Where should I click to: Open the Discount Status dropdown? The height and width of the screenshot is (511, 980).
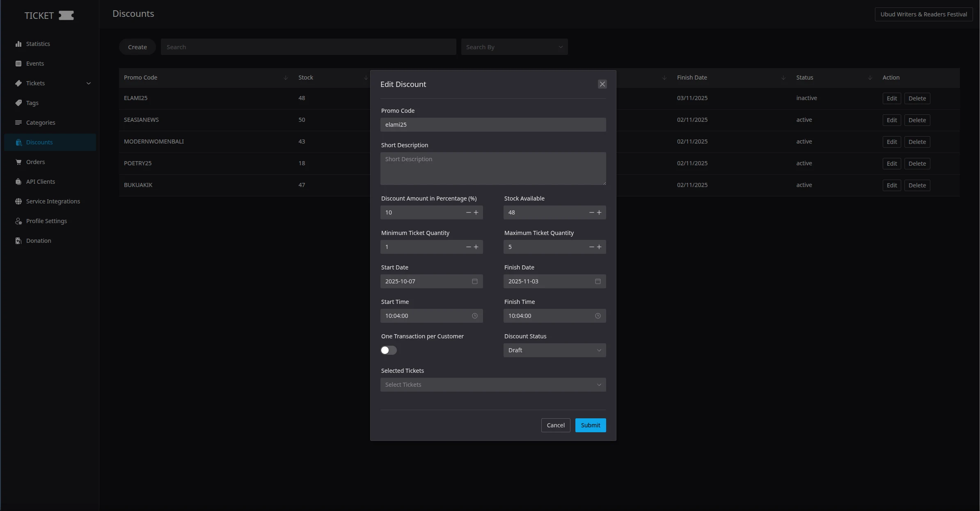(554, 350)
